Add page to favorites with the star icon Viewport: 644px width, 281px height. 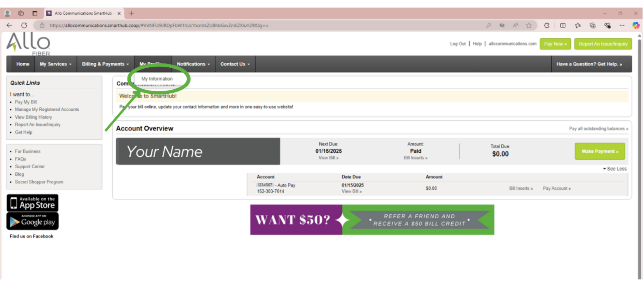click(x=529, y=25)
